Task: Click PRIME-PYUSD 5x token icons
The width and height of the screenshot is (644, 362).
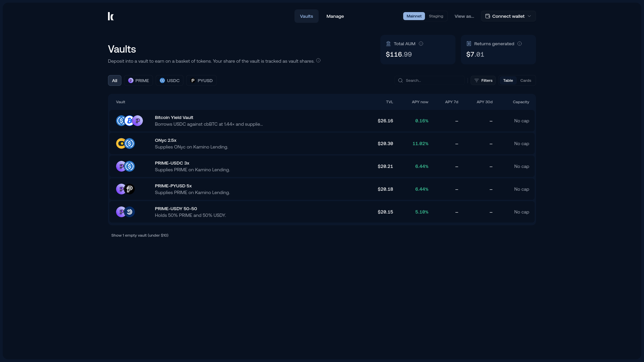Action: coord(125,189)
